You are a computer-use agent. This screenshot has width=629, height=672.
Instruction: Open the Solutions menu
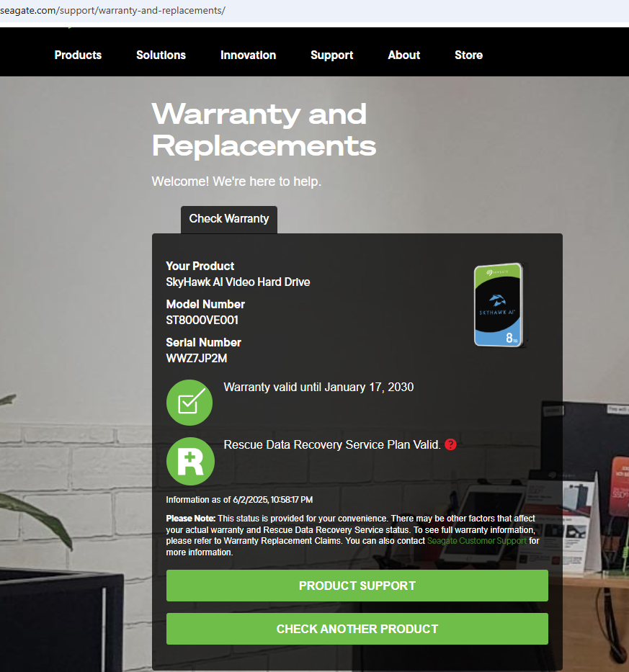click(161, 55)
